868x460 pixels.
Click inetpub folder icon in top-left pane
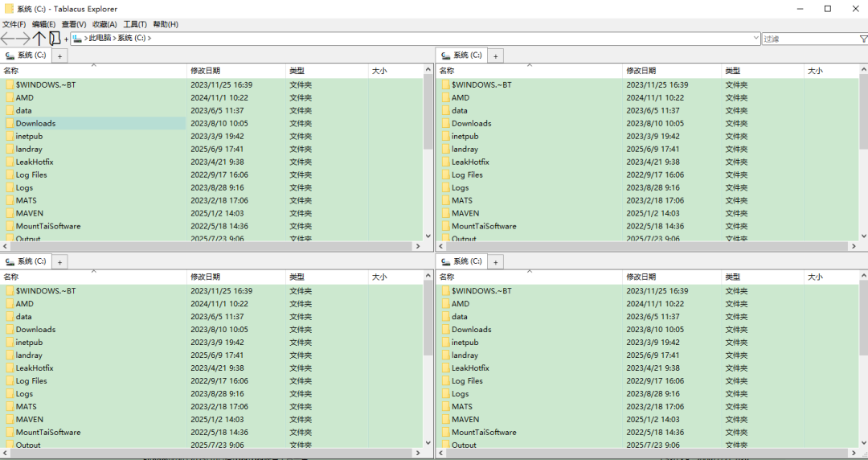10,137
